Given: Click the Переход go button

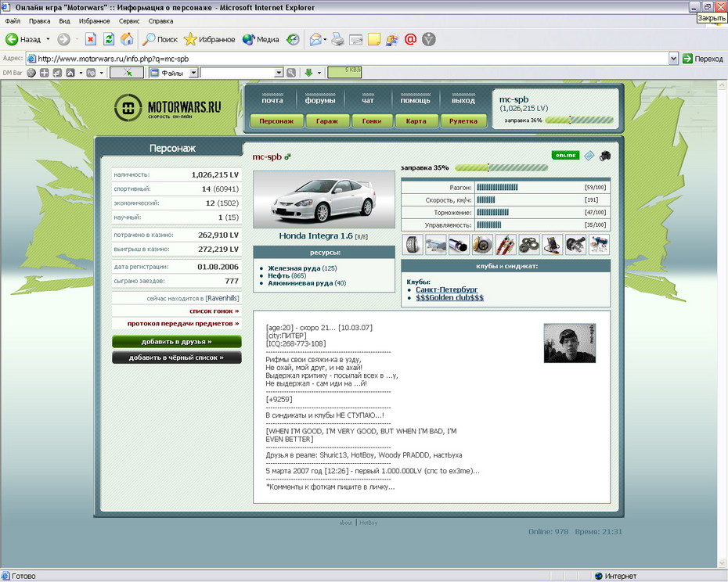Looking at the screenshot, I should [703, 59].
